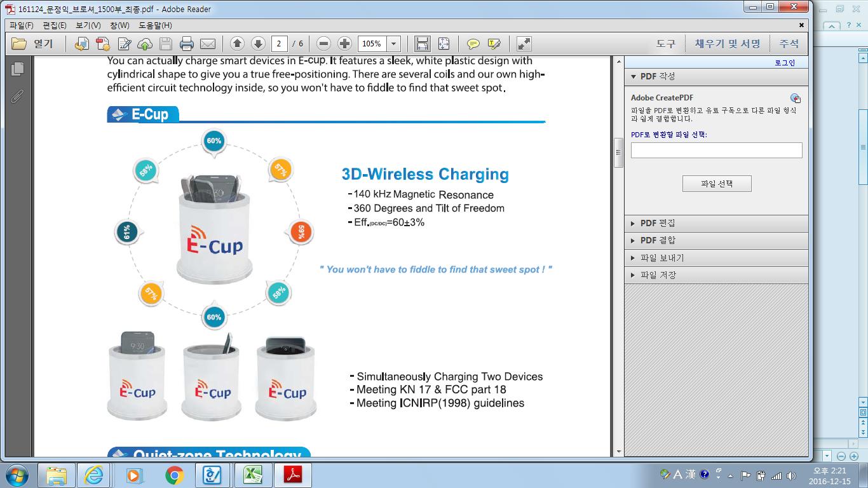Viewport: 868px width, 488px height.
Task: Expand the PDF 결합 section
Action: (716, 240)
